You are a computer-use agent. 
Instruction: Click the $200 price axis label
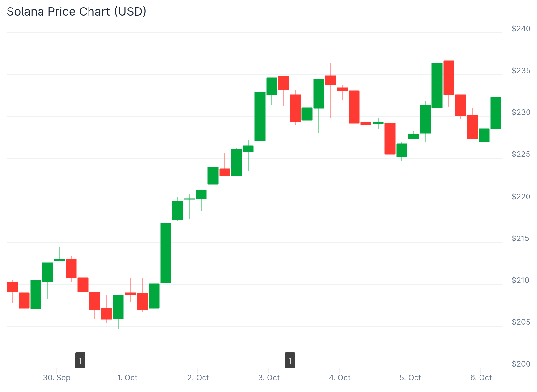click(521, 364)
